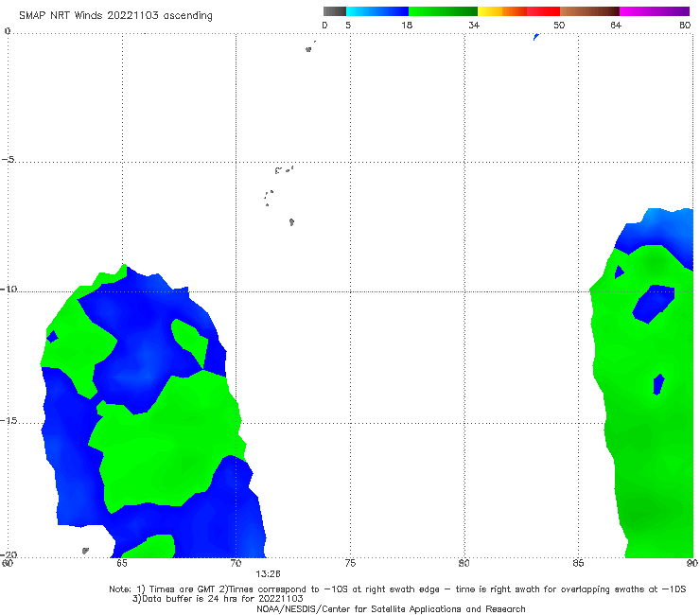Click the color scale label '34'
The image size is (700, 615).
point(474,25)
